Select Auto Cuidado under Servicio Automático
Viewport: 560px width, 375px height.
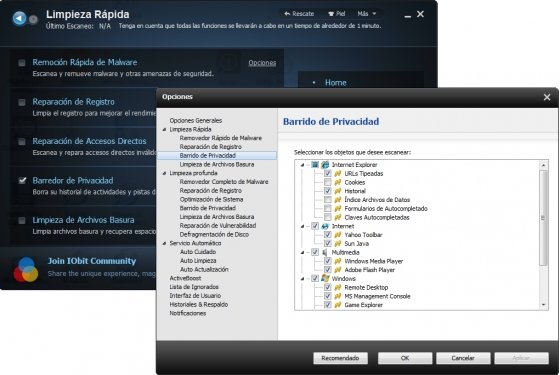(x=198, y=252)
